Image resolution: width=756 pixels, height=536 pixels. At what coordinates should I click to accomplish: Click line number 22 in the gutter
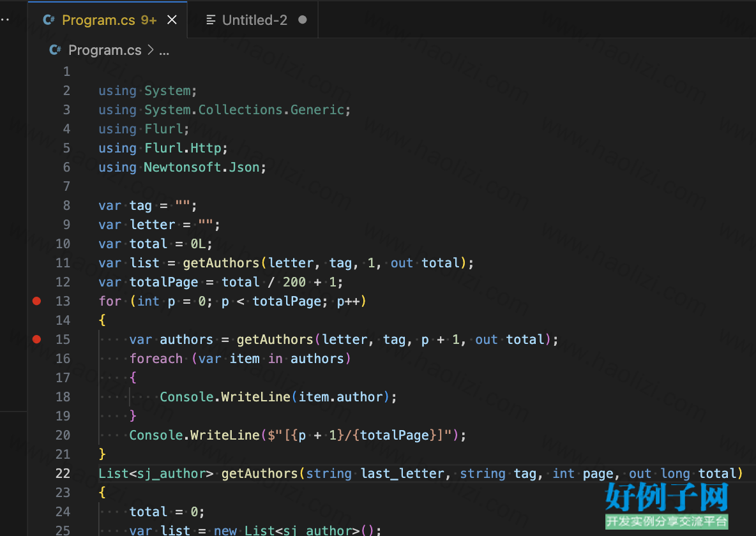click(x=63, y=473)
